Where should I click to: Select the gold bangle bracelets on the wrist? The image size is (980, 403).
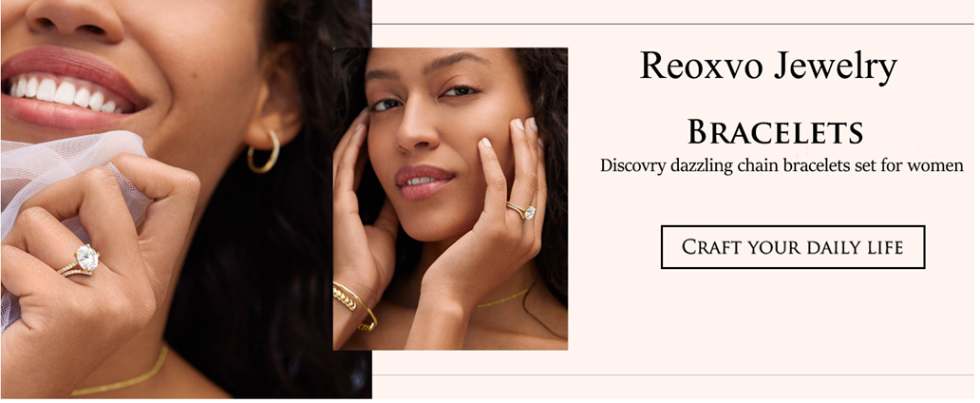click(x=354, y=305)
